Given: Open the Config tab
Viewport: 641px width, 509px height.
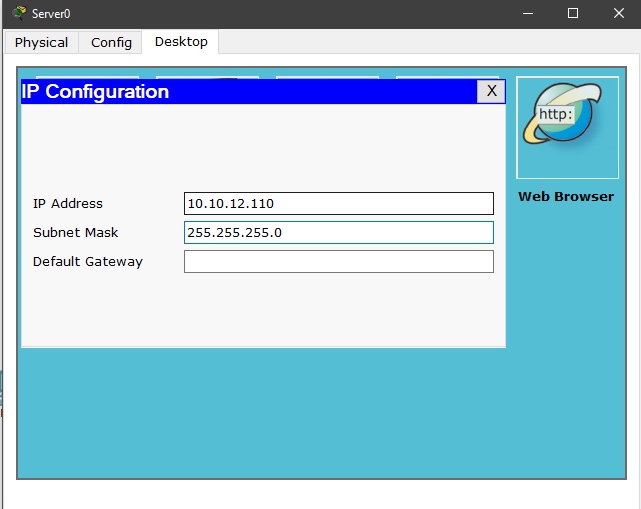Looking at the screenshot, I should click(x=111, y=43).
